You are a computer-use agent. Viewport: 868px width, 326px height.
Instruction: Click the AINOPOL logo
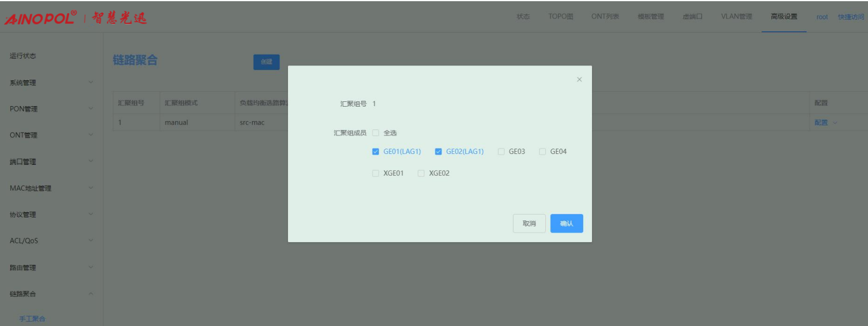(41, 17)
